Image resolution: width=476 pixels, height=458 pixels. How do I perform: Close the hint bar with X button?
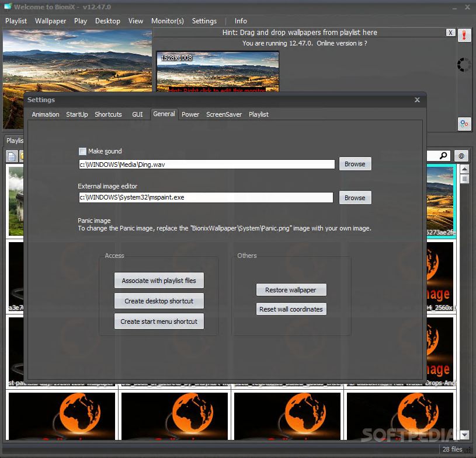click(450, 33)
